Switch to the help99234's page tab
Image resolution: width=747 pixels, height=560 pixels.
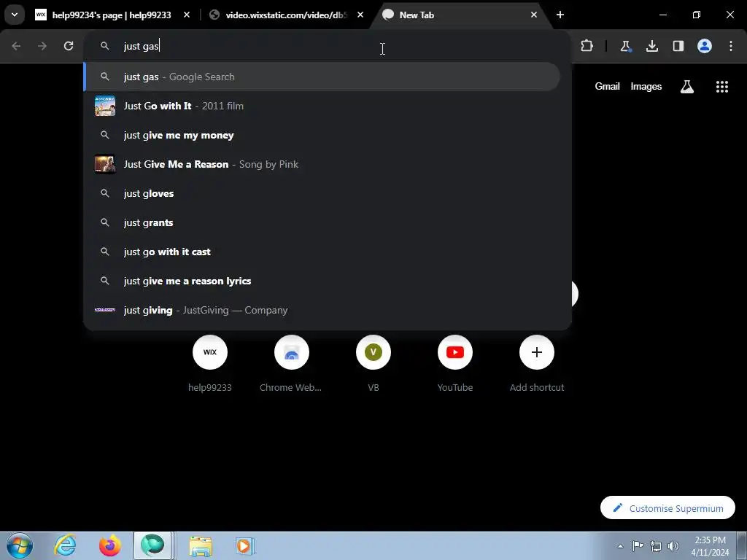click(112, 15)
